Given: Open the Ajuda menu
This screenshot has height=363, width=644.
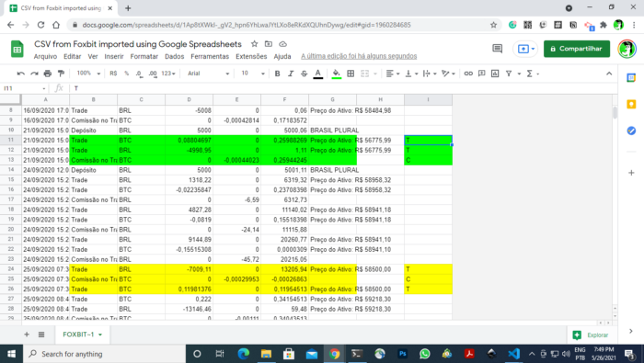Looking at the screenshot, I should coord(282,57).
